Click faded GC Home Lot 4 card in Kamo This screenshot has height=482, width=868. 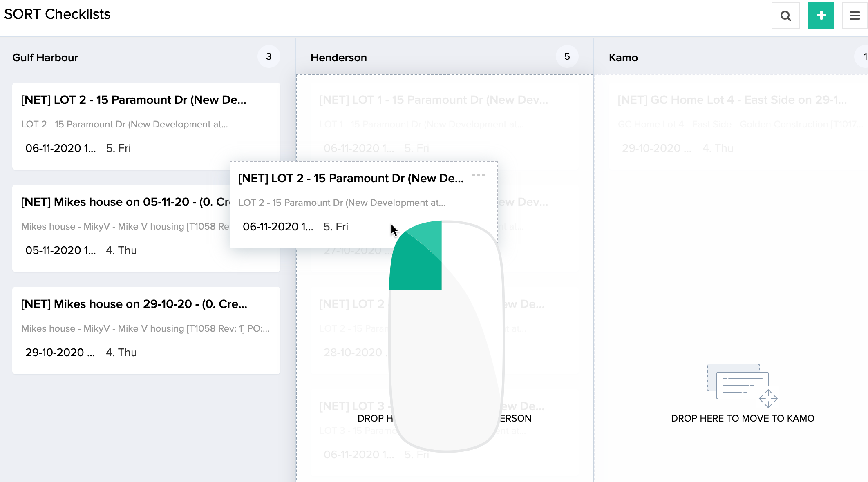[732, 100]
